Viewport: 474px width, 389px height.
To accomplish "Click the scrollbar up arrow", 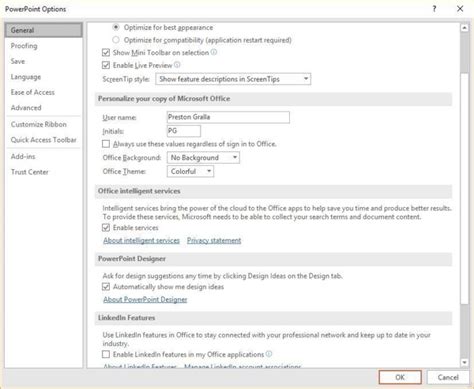I will (464, 28).
